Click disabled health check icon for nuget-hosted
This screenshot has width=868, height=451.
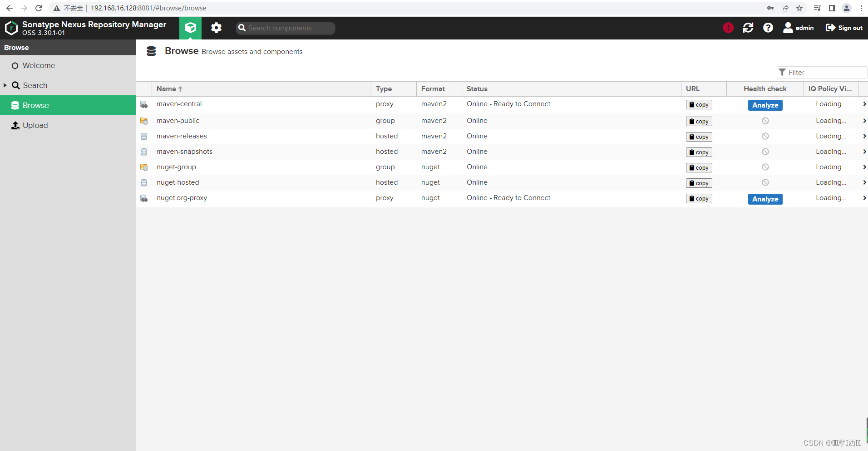click(x=765, y=182)
